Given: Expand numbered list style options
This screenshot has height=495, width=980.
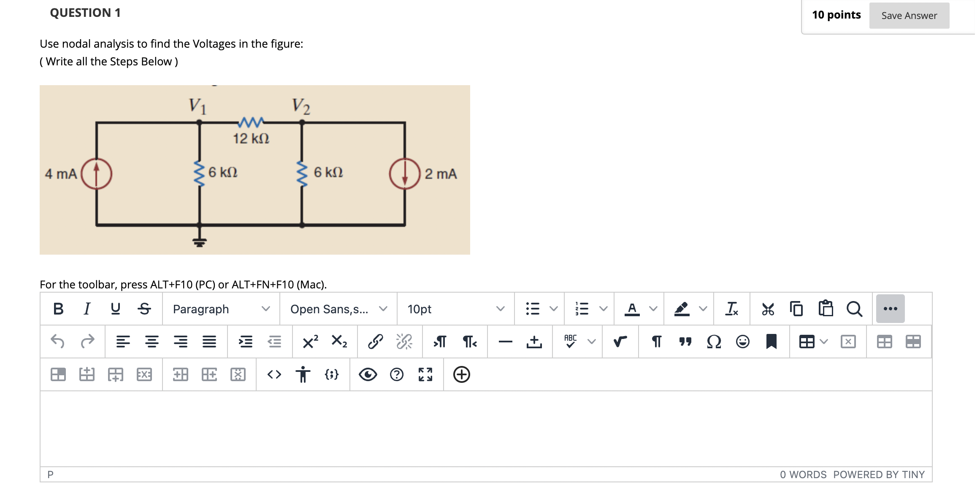Looking at the screenshot, I should 604,309.
